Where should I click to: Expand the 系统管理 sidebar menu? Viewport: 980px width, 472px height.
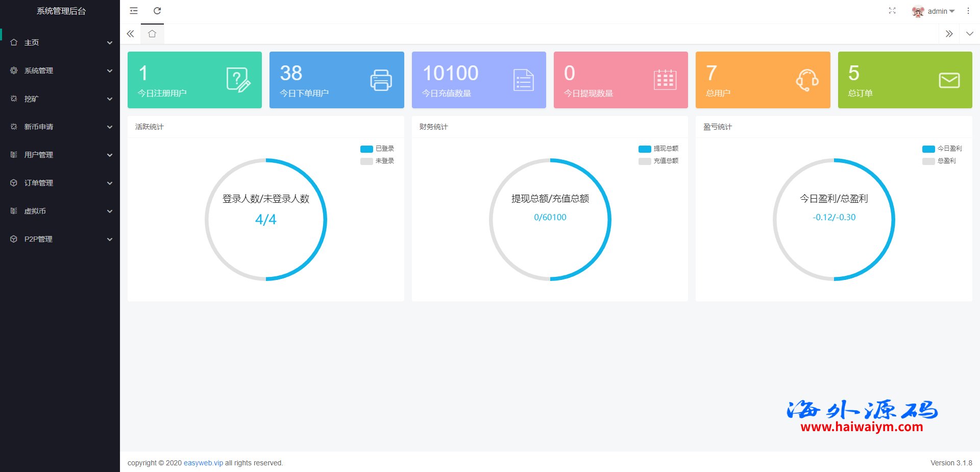point(60,70)
